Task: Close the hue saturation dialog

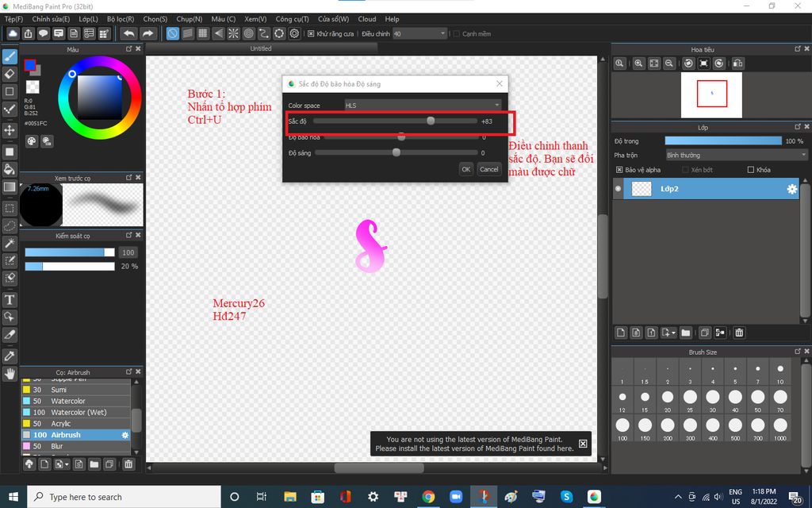Action: pos(500,83)
